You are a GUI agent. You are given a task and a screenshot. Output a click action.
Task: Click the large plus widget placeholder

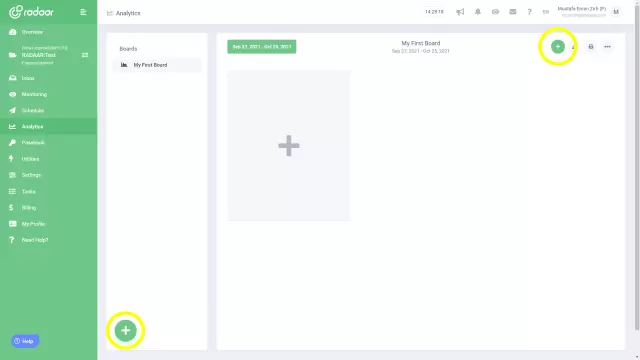click(289, 146)
